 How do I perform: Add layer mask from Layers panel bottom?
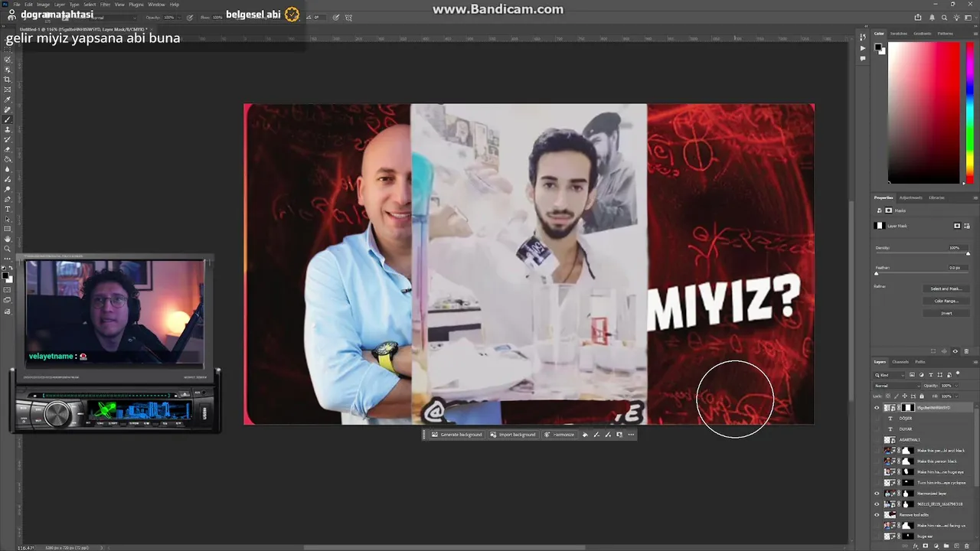(x=926, y=546)
